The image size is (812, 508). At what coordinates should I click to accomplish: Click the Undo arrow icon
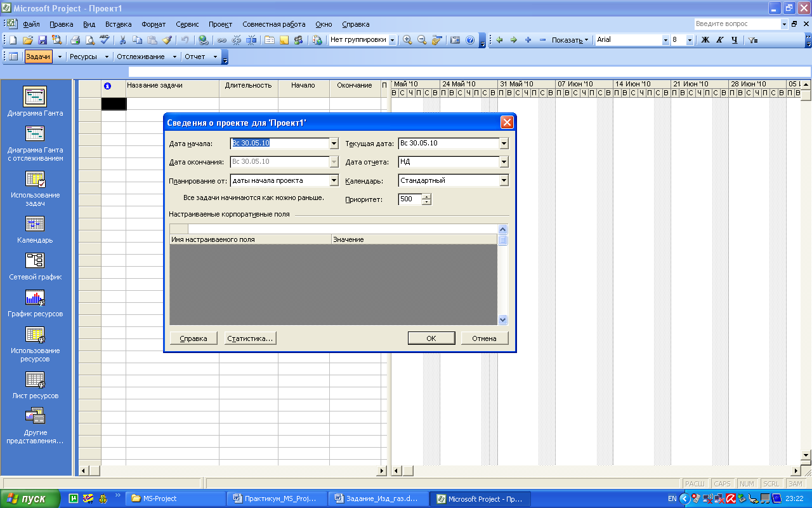coord(185,40)
